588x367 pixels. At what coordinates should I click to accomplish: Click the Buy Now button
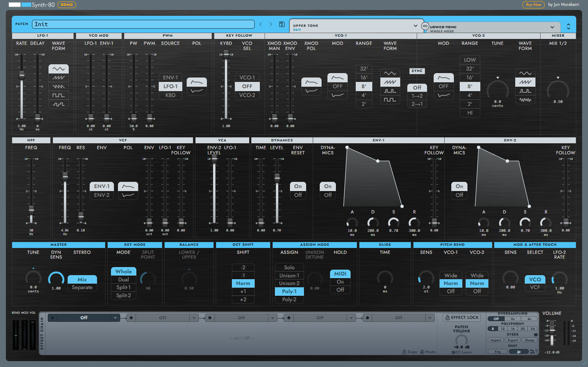[534, 5]
